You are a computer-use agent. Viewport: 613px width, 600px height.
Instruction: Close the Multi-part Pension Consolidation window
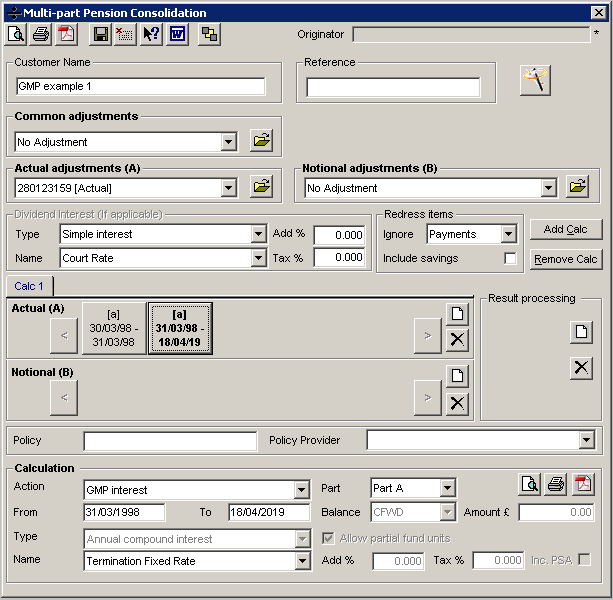click(599, 13)
